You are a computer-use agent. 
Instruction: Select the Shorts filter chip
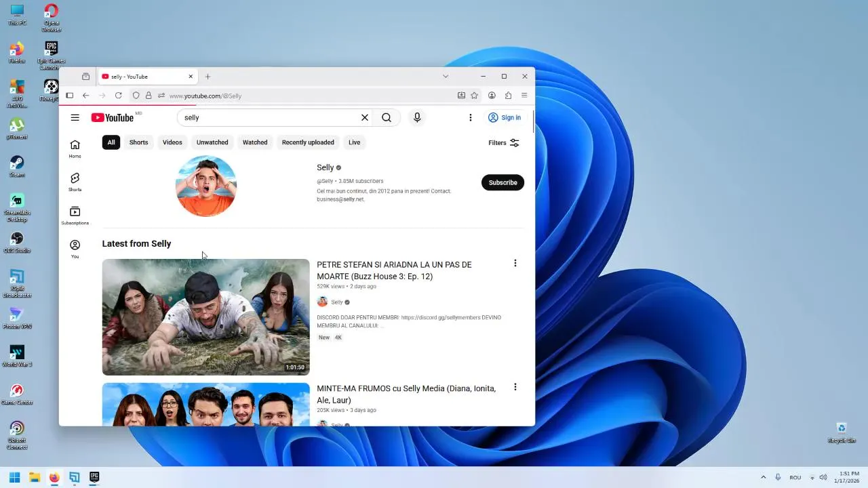click(138, 142)
